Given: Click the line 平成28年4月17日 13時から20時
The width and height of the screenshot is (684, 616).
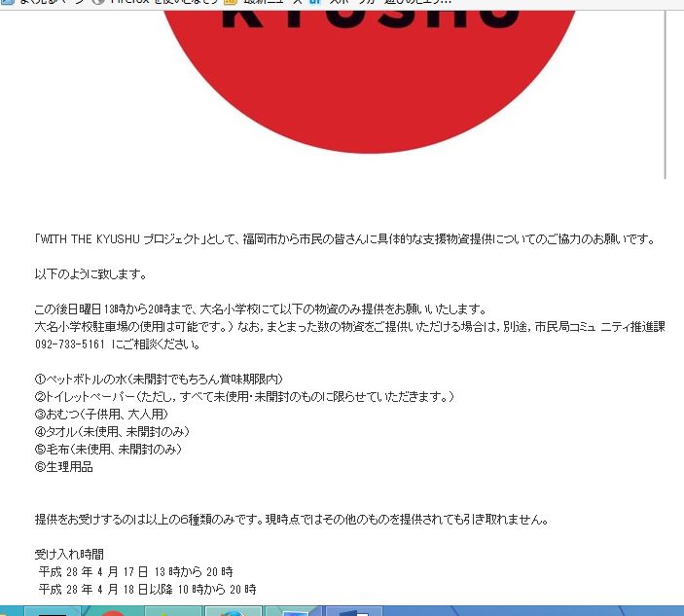Looking at the screenshot, I should [x=135, y=571].
